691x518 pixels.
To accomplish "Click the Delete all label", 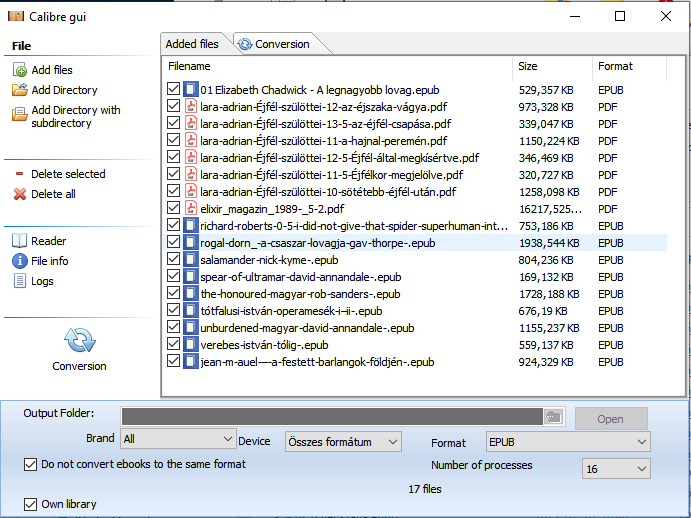I will [53, 194].
